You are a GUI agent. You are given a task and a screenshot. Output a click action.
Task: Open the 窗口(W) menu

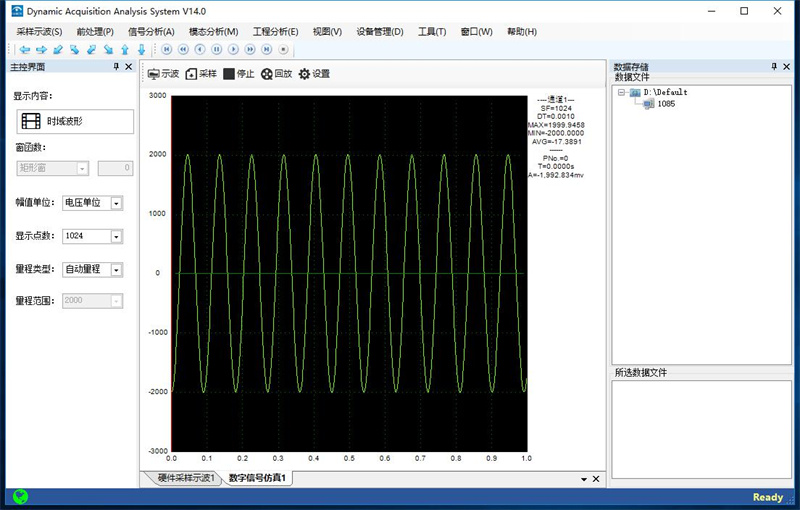pos(477,32)
